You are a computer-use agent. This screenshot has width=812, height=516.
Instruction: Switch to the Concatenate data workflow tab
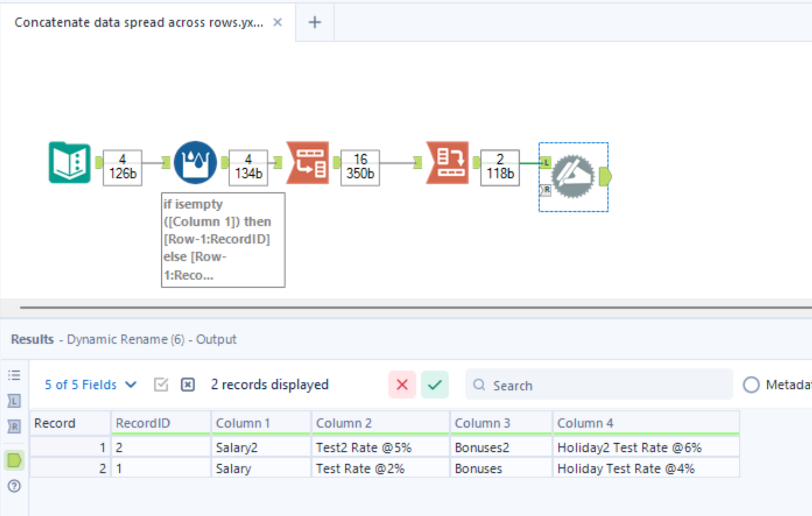pyautogui.click(x=139, y=22)
